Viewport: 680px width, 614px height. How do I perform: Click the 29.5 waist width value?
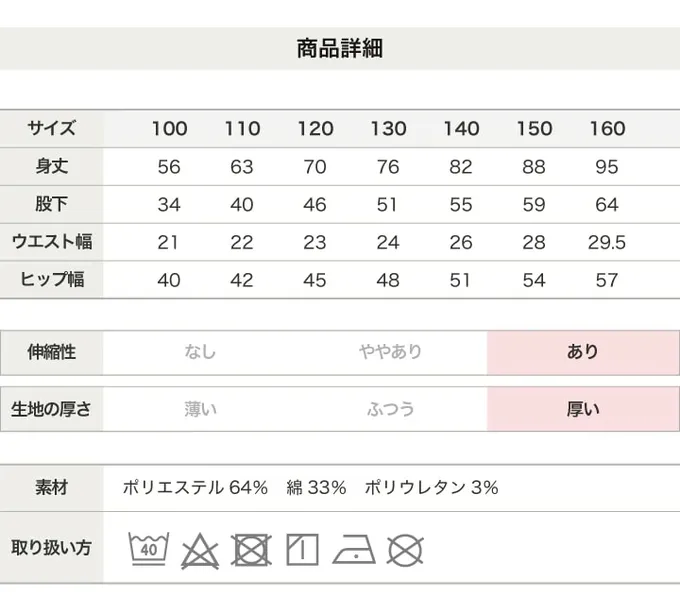pos(607,242)
